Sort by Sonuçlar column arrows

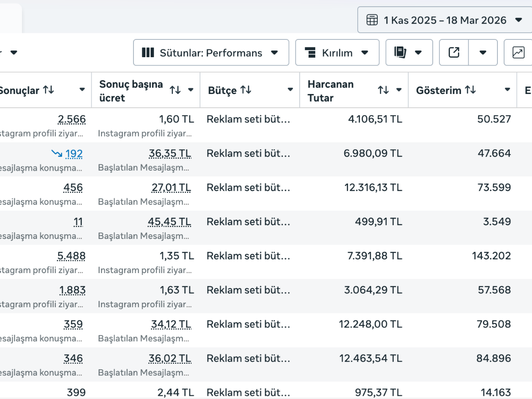(x=48, y=90)
